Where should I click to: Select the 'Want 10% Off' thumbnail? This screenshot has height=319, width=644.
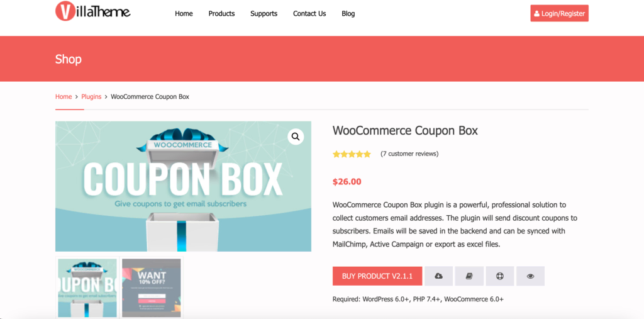coord(152,288)
